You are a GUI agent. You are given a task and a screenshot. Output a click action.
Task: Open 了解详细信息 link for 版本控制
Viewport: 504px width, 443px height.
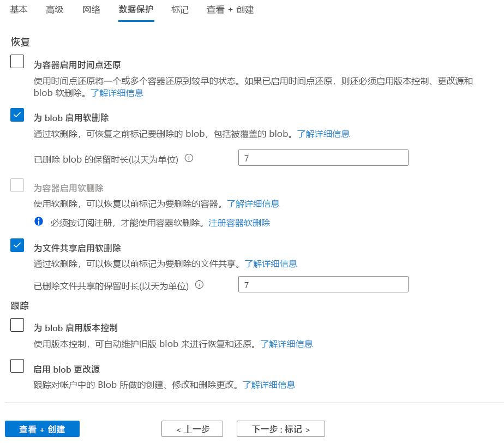point(286,344)
